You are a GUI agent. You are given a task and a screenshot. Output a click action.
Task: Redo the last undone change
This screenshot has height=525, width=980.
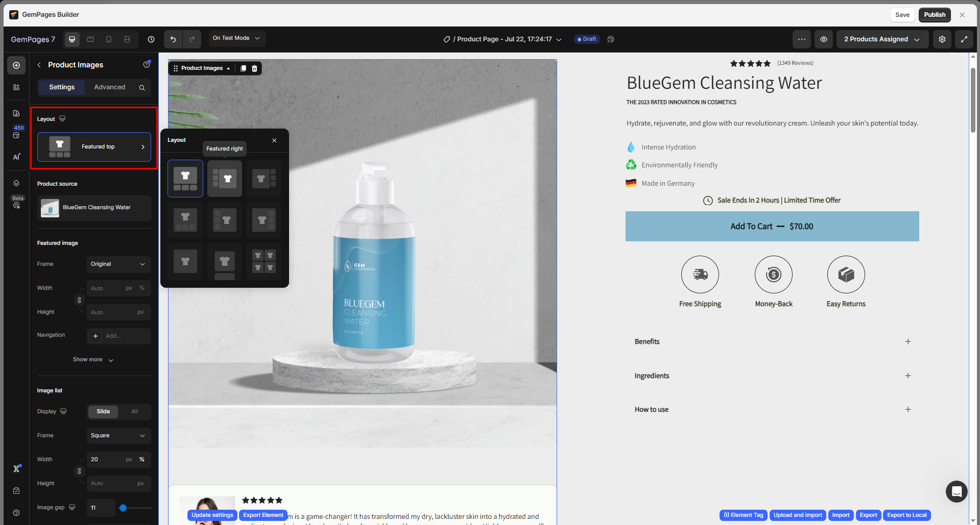pyautogui.click(x=192, y=39)
